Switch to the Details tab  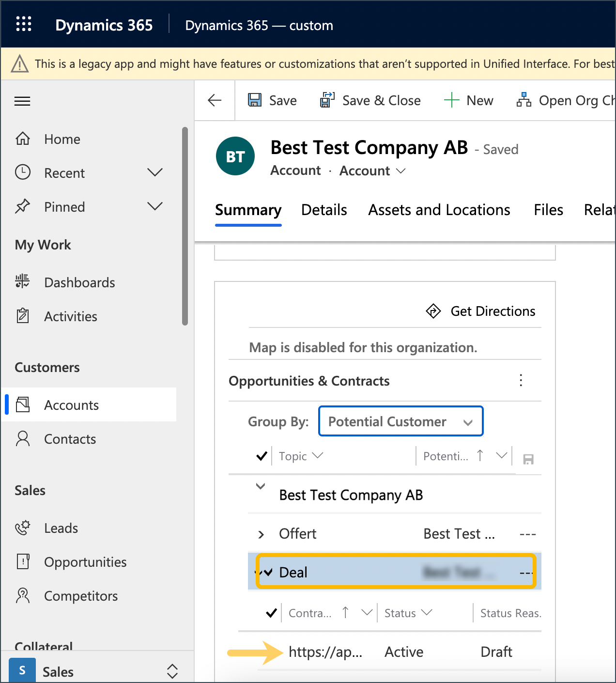[x=324, y=210]
